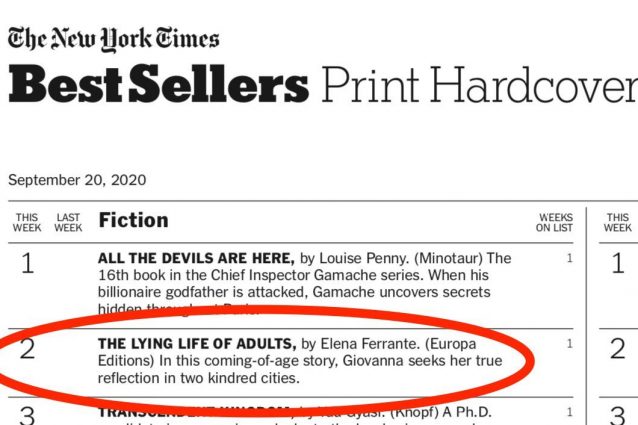Click rank 2 in the right-hand list

point(618,351)
